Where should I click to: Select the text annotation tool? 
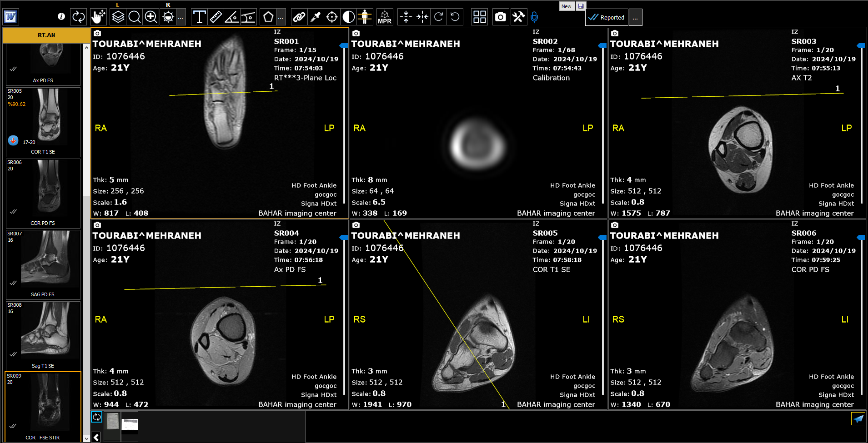click(x=199, y=17)
